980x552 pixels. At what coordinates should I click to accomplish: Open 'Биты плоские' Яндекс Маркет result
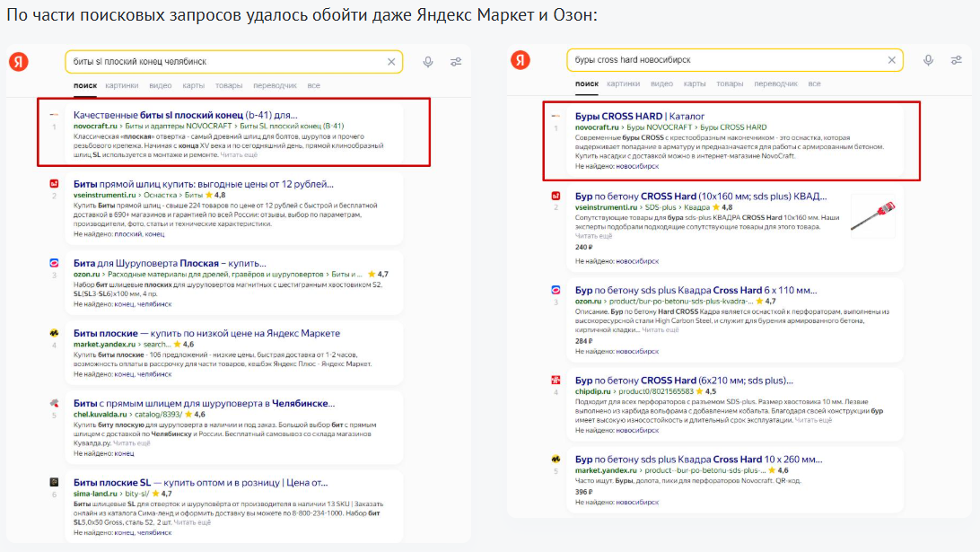coord(207,333)
